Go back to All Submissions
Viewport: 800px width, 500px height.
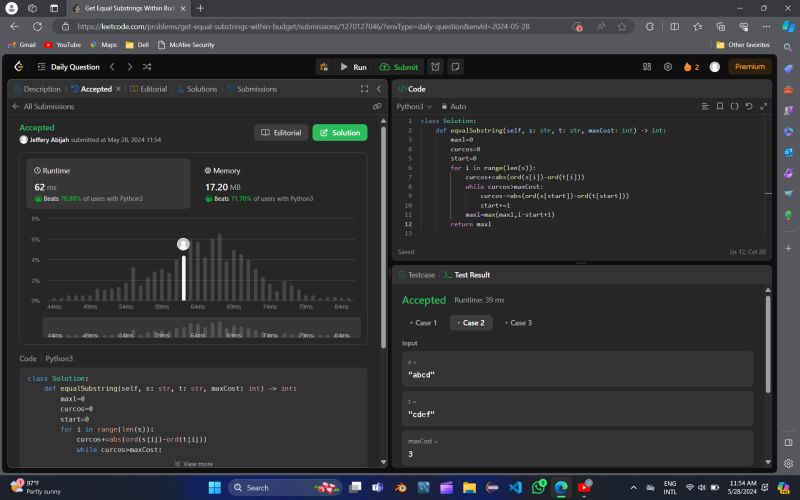(43, 106)
